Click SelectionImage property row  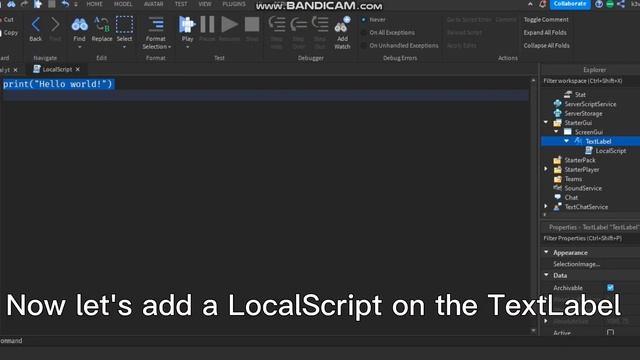click(590, 264)
